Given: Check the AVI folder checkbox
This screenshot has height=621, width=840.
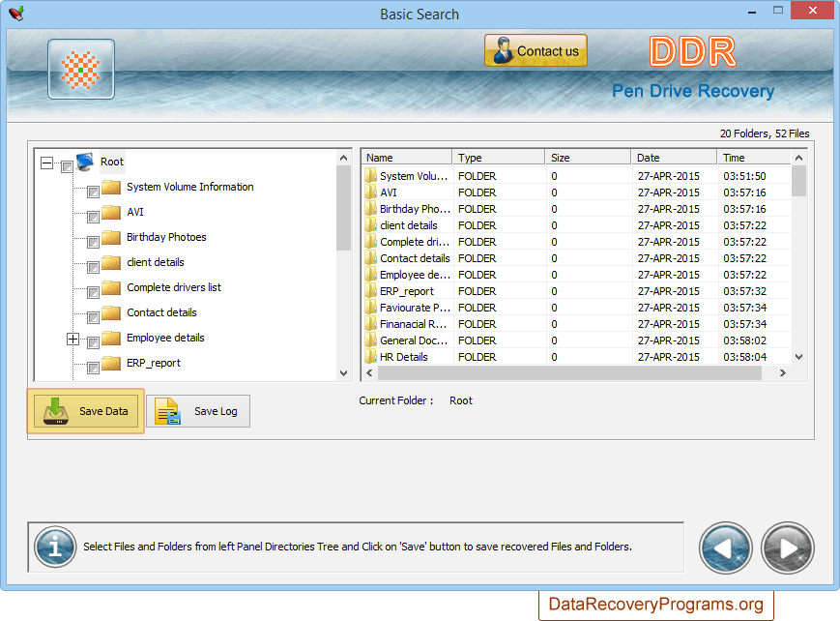Looking at the screenshot, I should pyautogui.click(x=93, y=218).
